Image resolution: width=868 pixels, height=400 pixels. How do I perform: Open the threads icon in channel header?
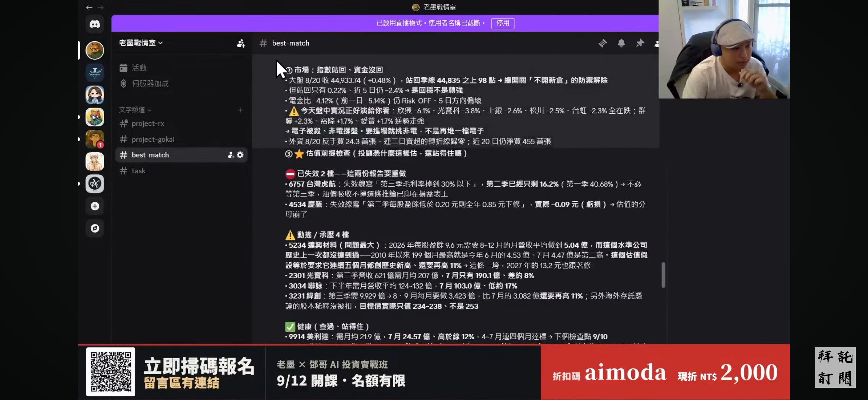coord(603,43)
